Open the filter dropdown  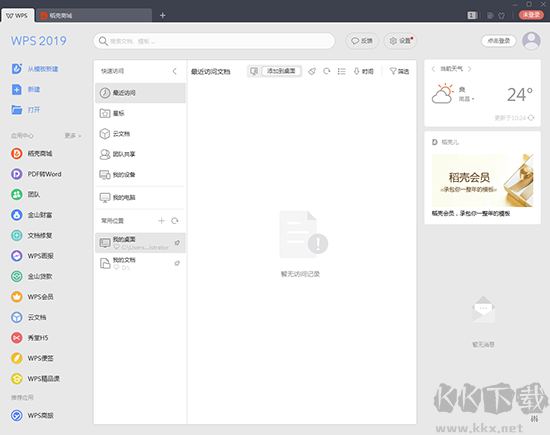(x=399, y=71)
